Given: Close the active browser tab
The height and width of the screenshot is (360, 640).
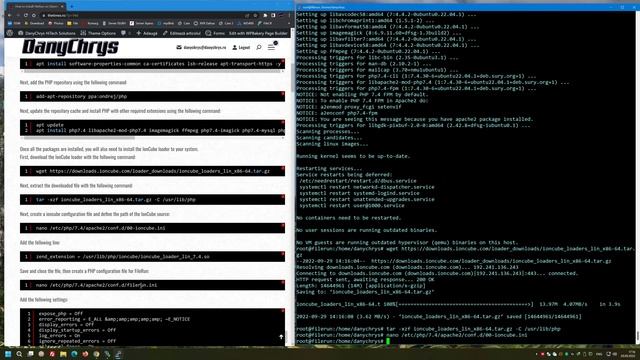Looking at the screenshot, I should tap(62, 6).
